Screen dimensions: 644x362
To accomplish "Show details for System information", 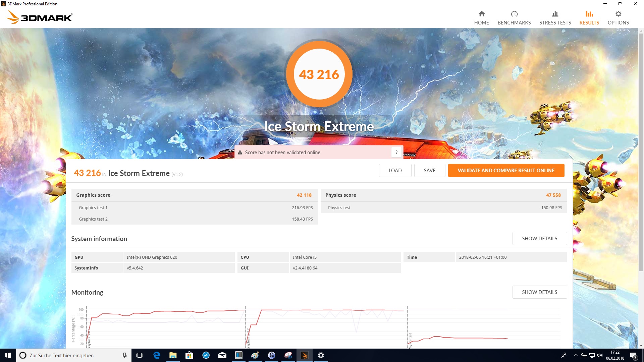I will [539, 238].
